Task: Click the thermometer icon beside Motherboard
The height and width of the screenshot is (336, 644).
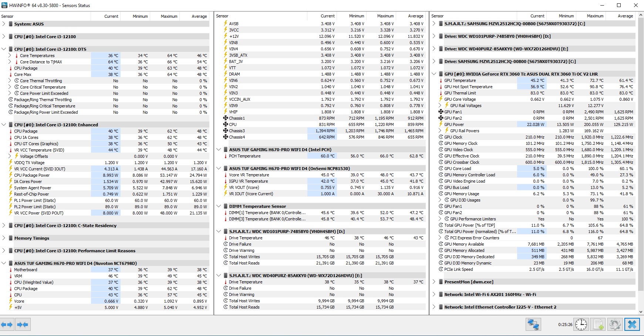Action: 11,270
